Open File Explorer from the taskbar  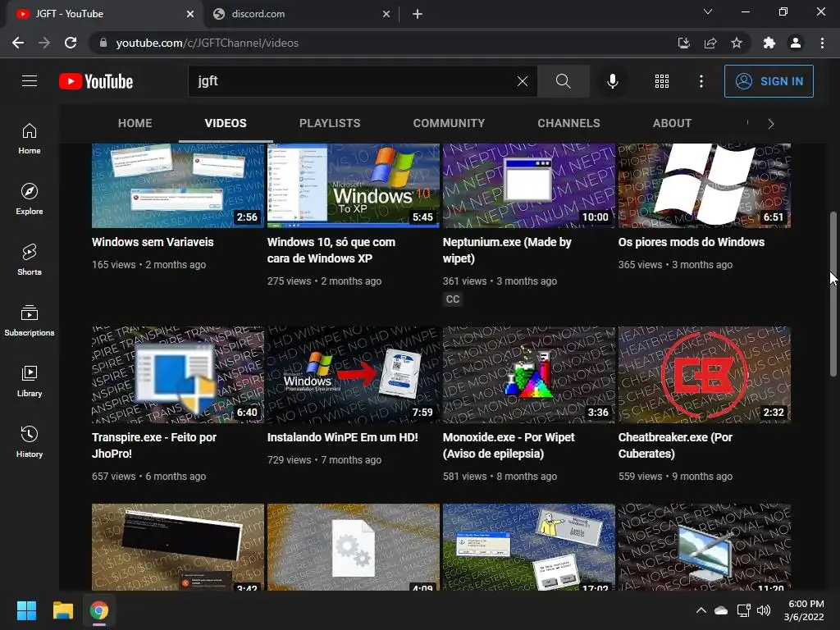62,610
